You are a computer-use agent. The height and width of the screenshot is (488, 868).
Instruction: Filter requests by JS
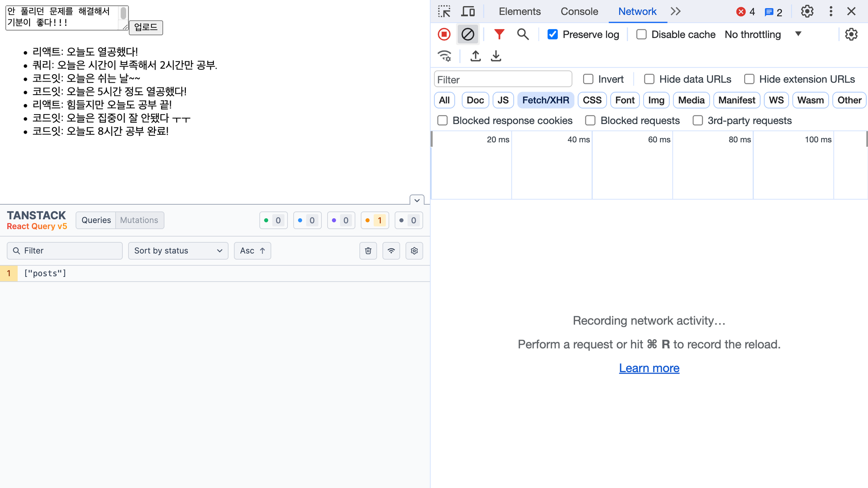click(x=503, y=100)
